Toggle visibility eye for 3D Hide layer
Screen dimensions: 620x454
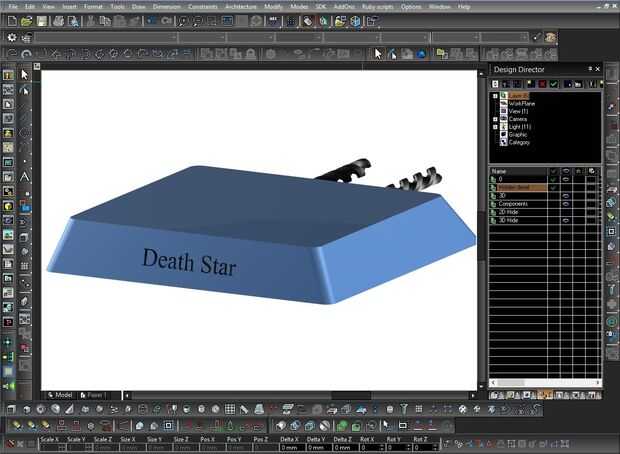(565, 219)
